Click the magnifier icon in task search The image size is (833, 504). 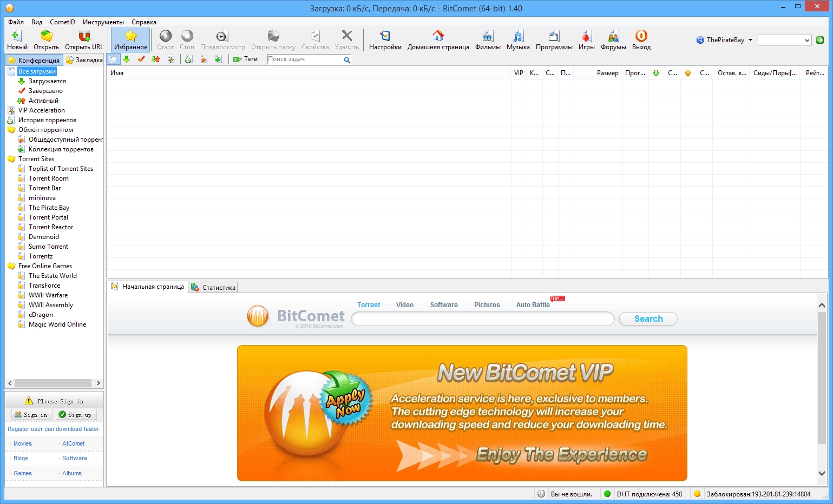347,60
